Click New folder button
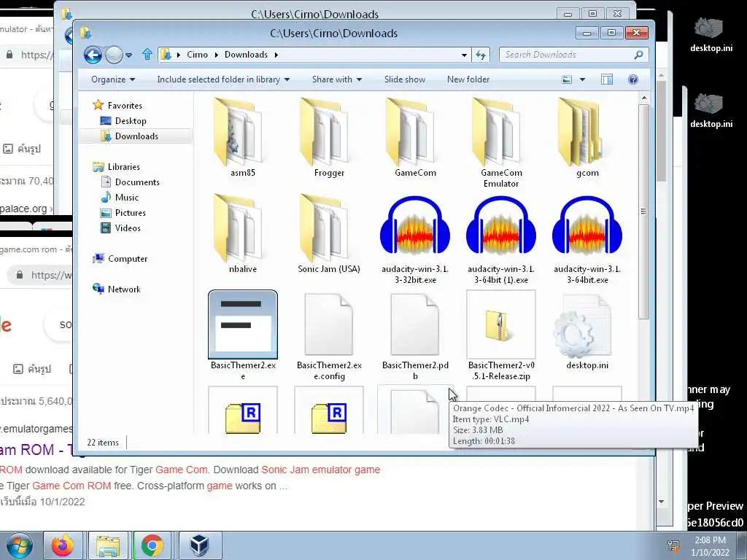 pos(468,79)
